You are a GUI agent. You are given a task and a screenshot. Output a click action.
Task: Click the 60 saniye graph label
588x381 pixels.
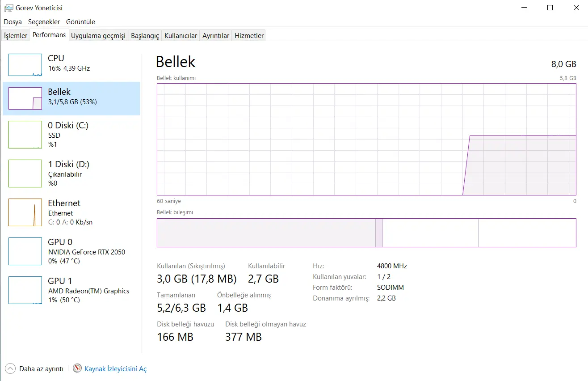[x=169, y=201]
